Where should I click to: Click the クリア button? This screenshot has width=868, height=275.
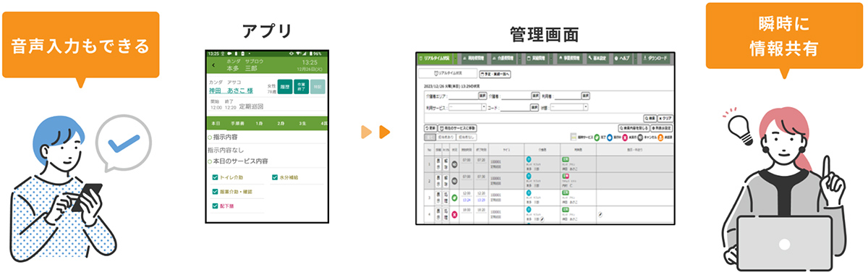click(665, 118)
